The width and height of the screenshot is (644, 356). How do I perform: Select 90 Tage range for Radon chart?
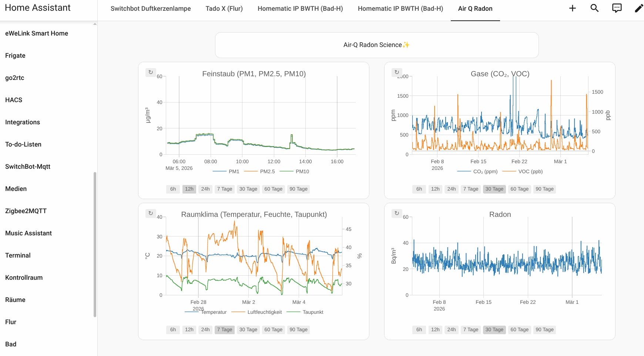click(544, 330)
